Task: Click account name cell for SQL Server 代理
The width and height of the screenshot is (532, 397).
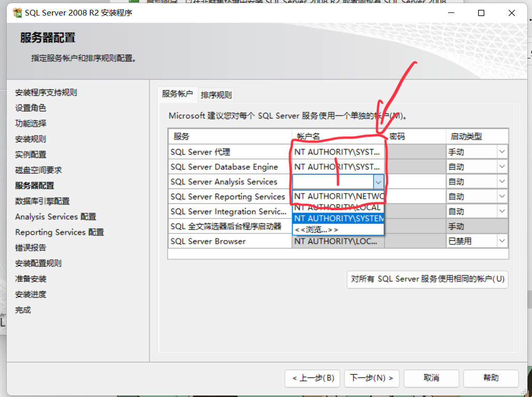Action: tap(338, 152)
